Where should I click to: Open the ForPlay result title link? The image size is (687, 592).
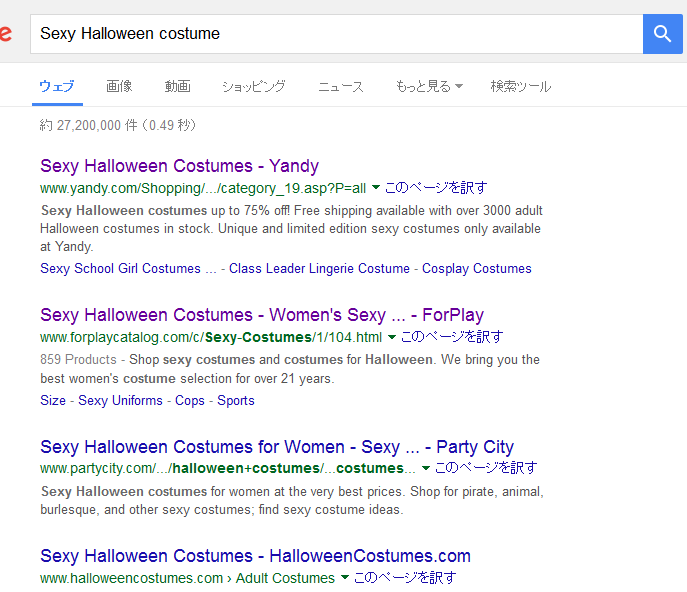262,315
